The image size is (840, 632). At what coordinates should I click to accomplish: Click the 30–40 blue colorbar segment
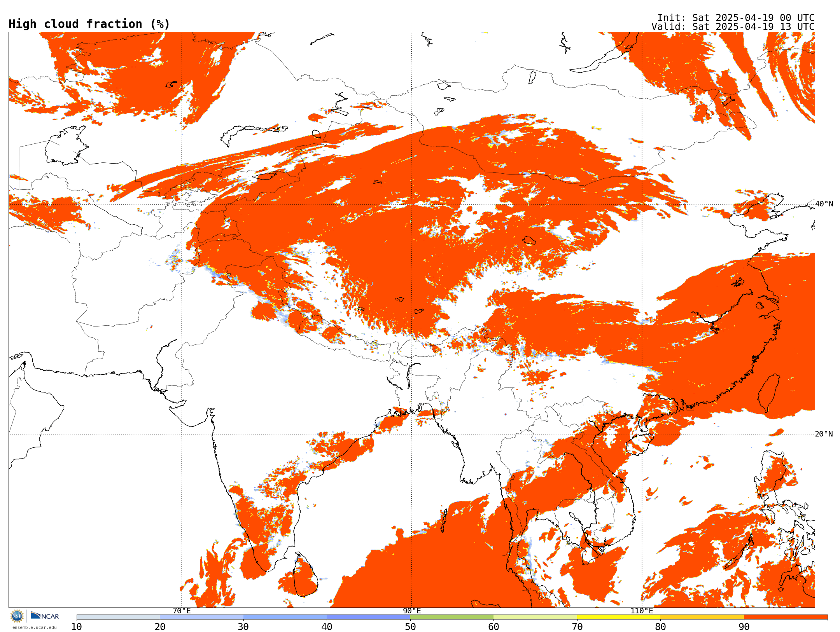tap(285, 617)
